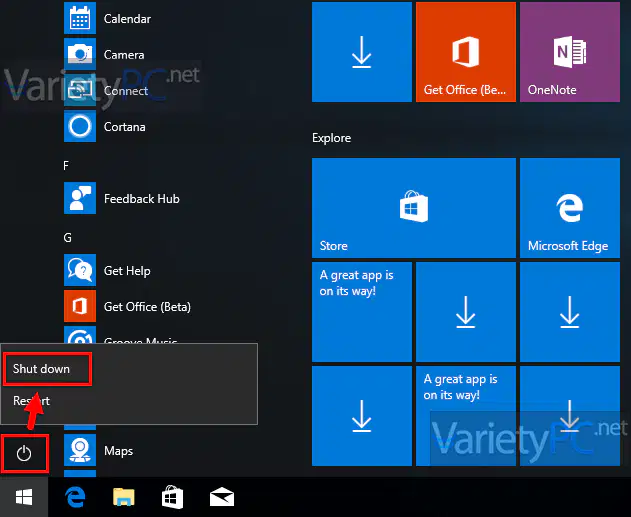
Task: Jump to letter G section header
Action: tap(68, 238)
